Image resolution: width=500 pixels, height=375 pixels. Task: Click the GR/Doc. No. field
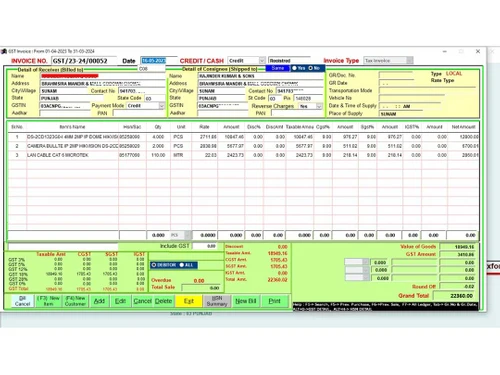point(396,75)
